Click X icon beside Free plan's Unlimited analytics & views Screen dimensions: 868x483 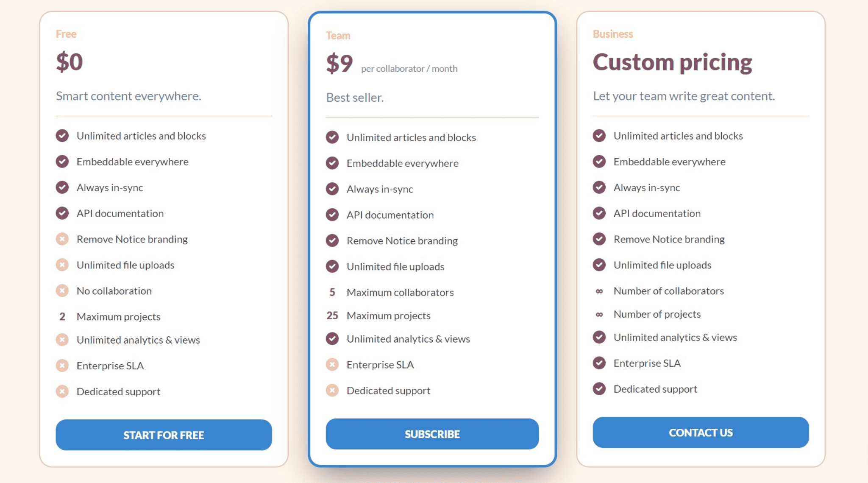click(x=62, y=340)
